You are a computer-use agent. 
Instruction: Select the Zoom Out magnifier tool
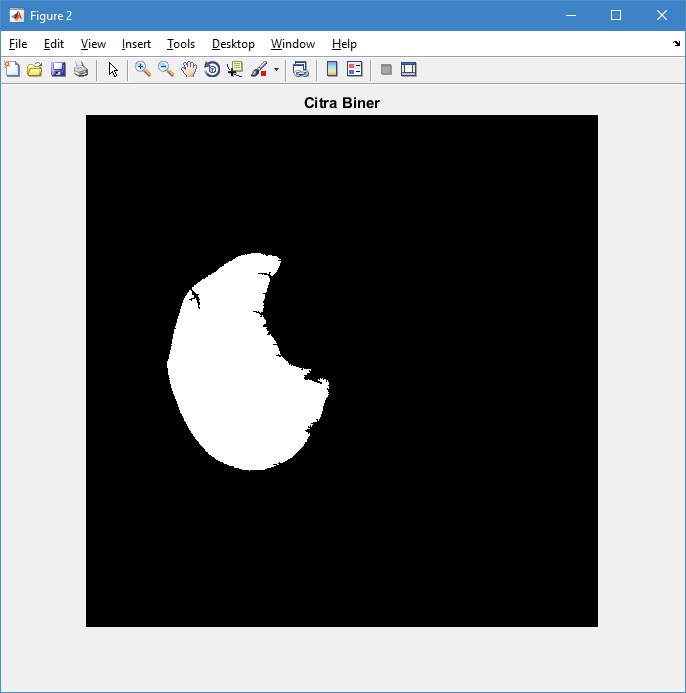point(166,69)
